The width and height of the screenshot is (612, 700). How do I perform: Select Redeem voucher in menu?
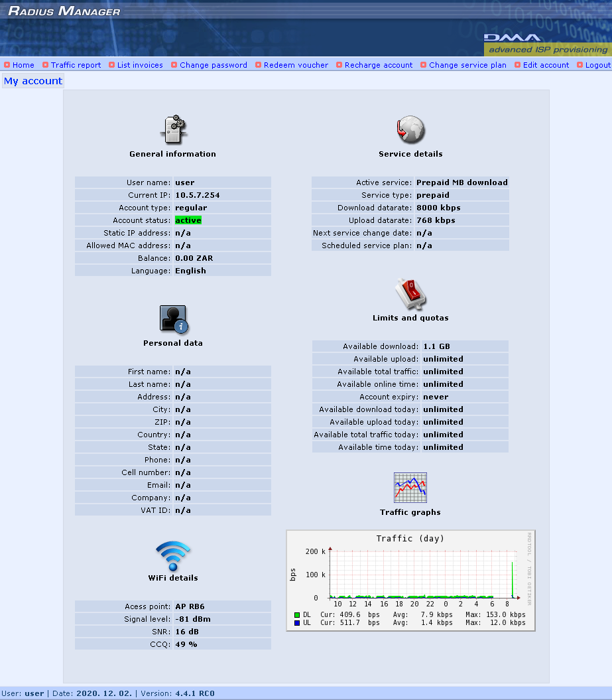pyautogui.click(x=296, y=65)
